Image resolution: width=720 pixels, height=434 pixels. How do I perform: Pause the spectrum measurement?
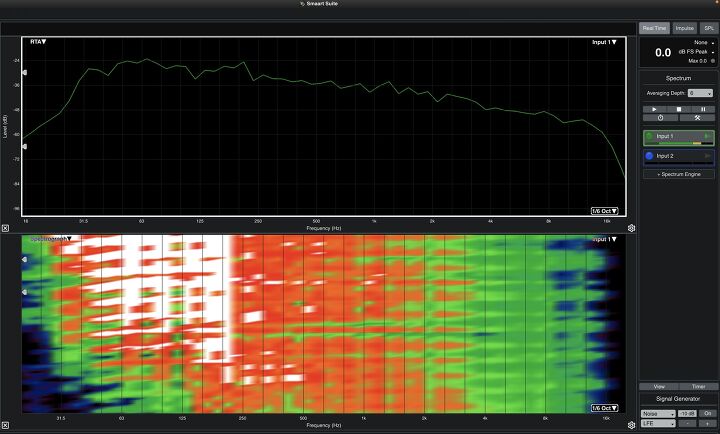703,108
